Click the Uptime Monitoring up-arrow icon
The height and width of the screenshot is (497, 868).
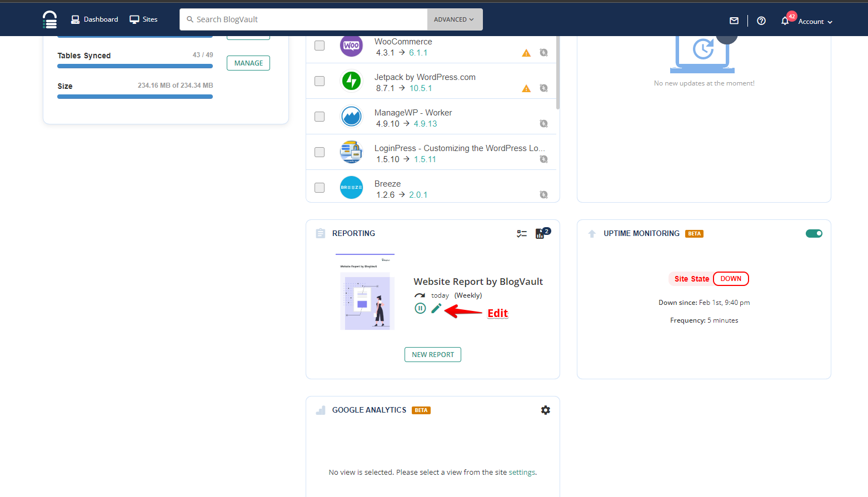(x=592, y=234)
